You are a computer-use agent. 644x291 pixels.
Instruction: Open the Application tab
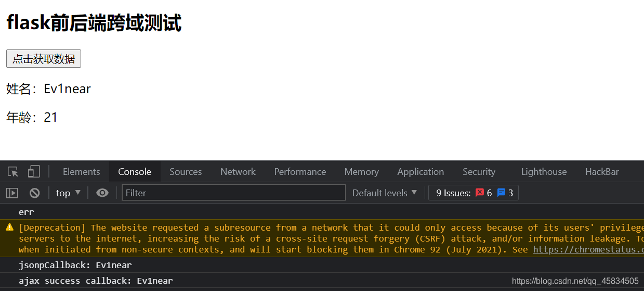click(420, 172)
